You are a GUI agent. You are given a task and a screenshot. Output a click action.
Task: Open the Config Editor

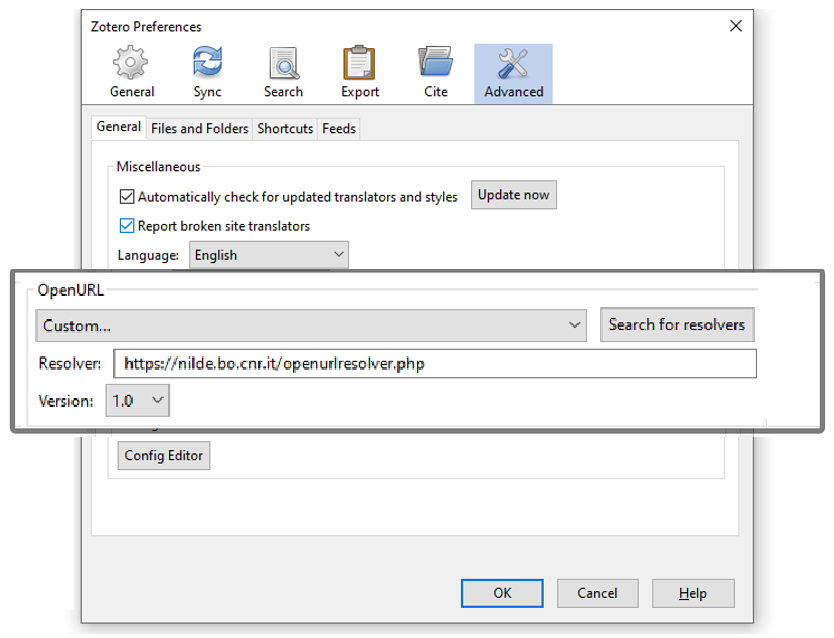point(164,456)
